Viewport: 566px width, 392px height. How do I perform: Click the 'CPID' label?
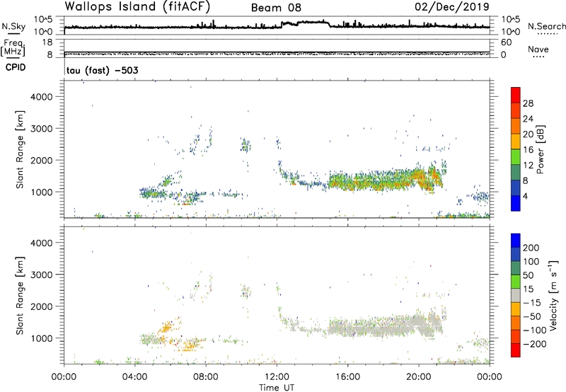pos(16,67)
